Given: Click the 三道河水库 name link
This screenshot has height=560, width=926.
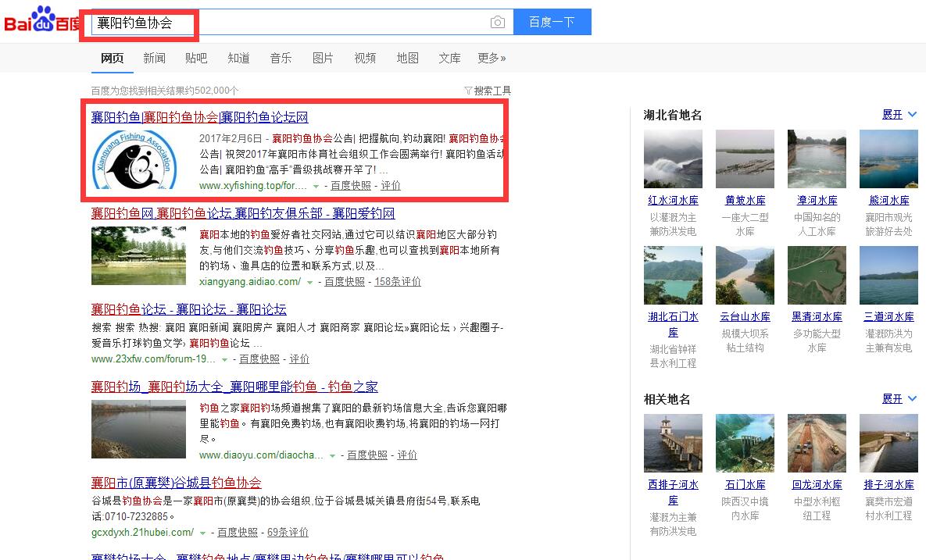Looking at the screenshot, I should click(x=888, y=317).
